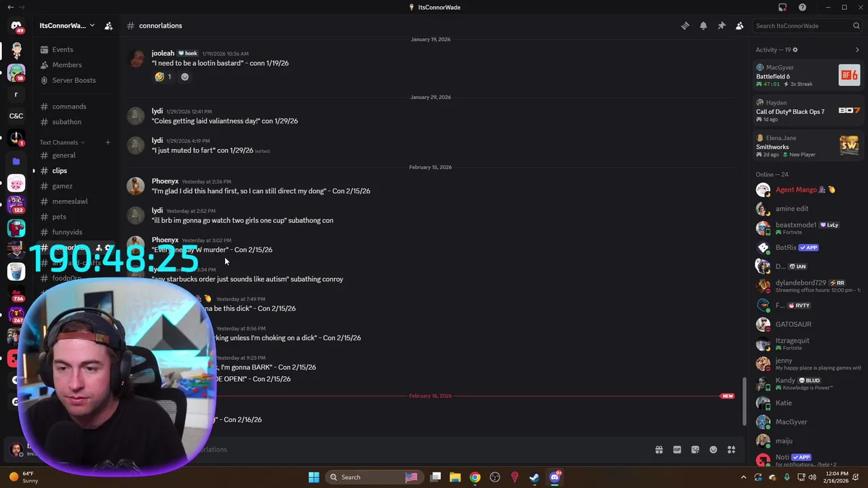Open jooleah's profile from username
The height and width of the screenshot is (488, 868).
(x=163, y=53)
